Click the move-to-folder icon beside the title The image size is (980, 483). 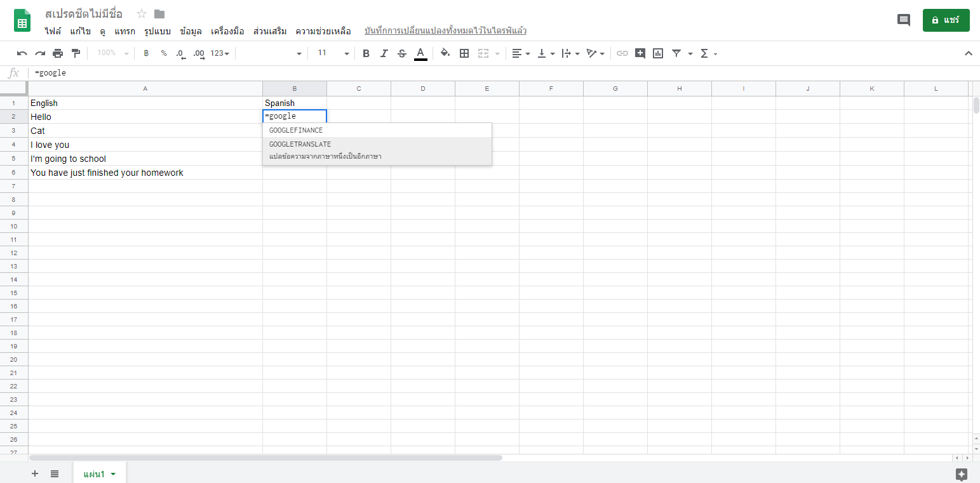click(x=159, y=14)
